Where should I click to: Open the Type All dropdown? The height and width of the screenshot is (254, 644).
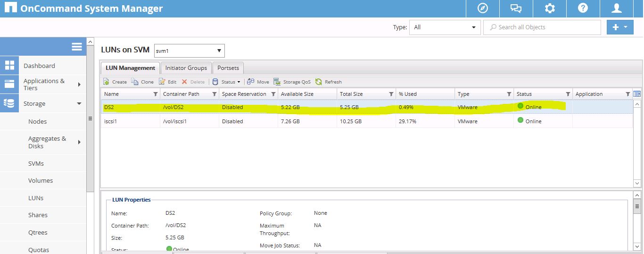[445, 27]
